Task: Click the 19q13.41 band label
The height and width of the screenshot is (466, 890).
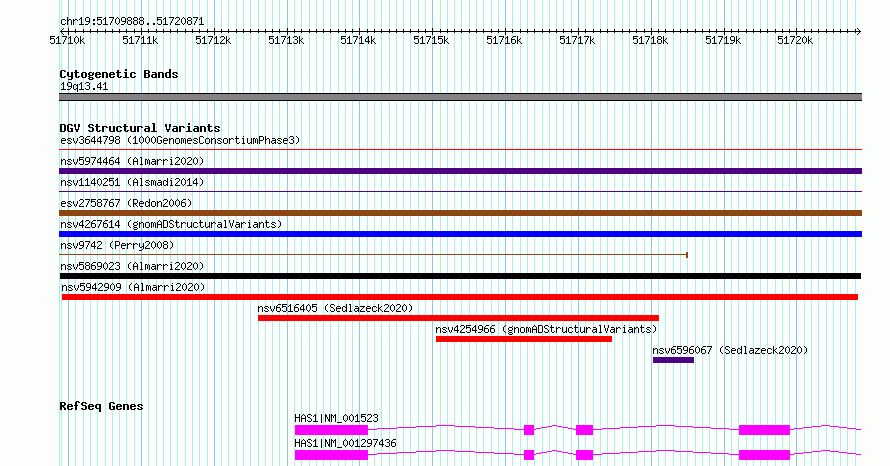Action: pyautogui.click(x=84, y=86)
